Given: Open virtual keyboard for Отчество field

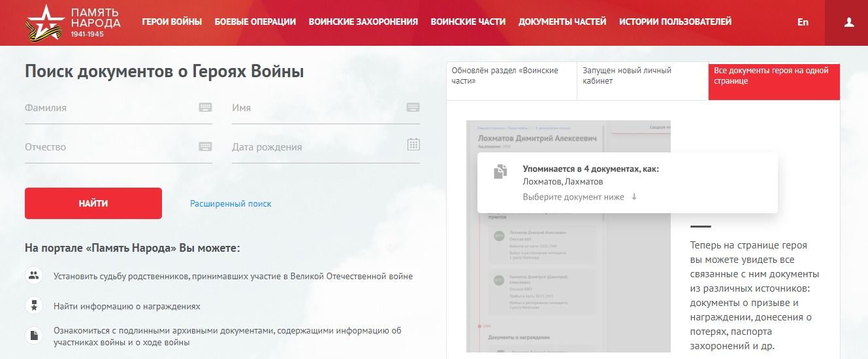Looking at the screenshot, I should click(x=205, y=146).
